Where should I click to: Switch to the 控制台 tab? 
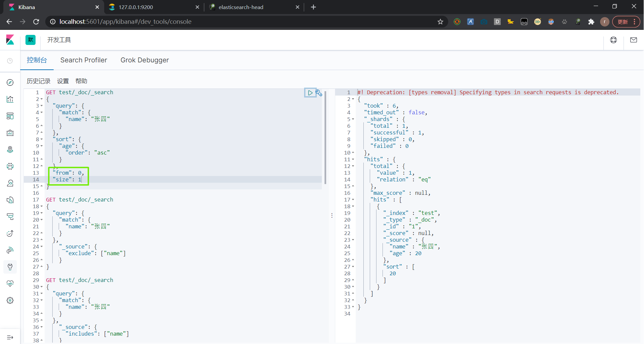[37, 60]
